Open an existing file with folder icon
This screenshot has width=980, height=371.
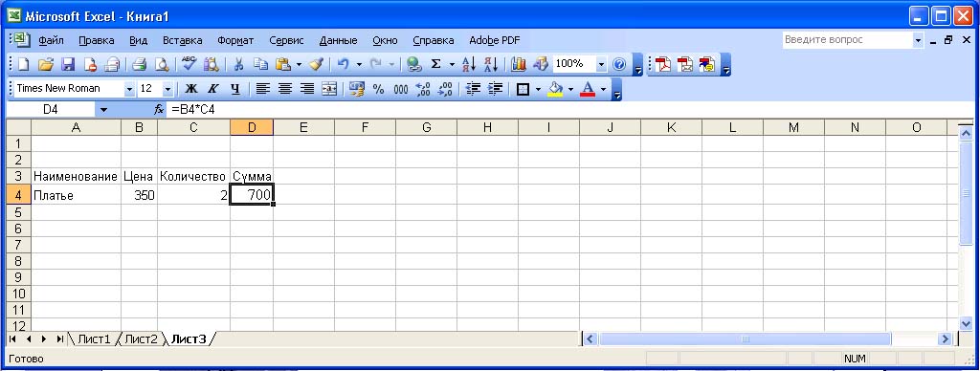(x=45, y=64)
